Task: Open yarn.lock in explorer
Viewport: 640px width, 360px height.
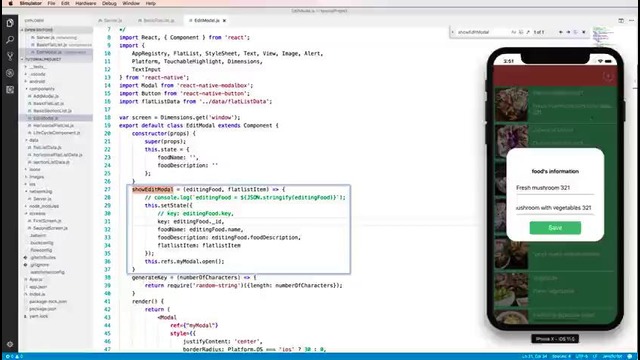Action: point(39,316)
